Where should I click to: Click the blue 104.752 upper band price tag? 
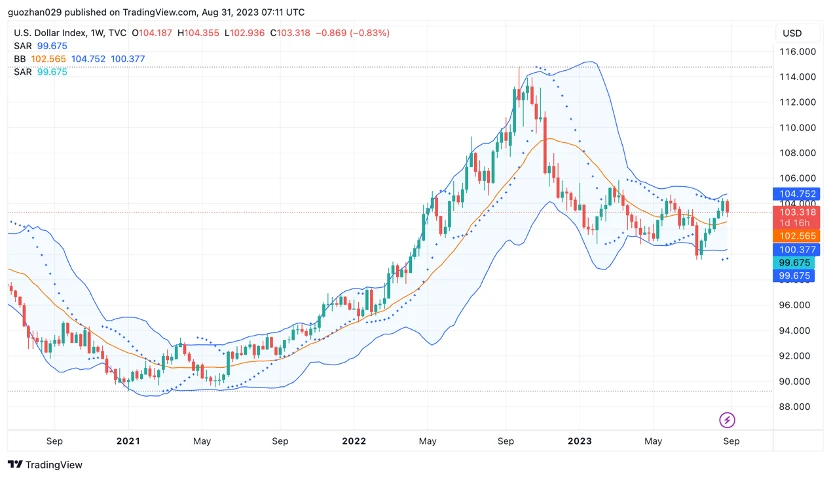click(x=798, y=194)
